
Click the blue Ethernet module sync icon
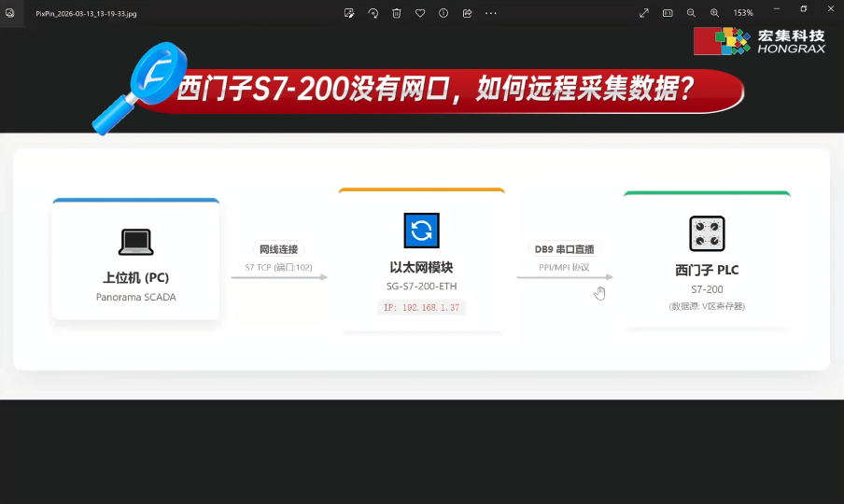pos(421,231)
